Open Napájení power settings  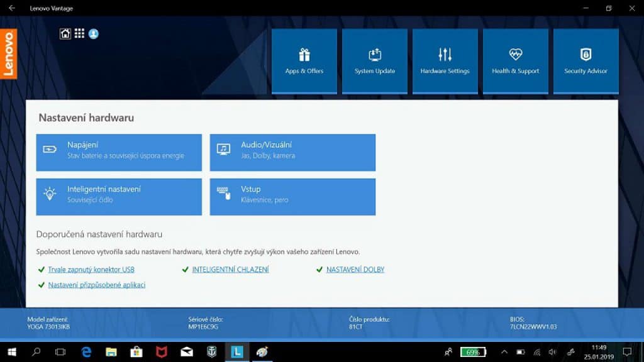[119, 152]
